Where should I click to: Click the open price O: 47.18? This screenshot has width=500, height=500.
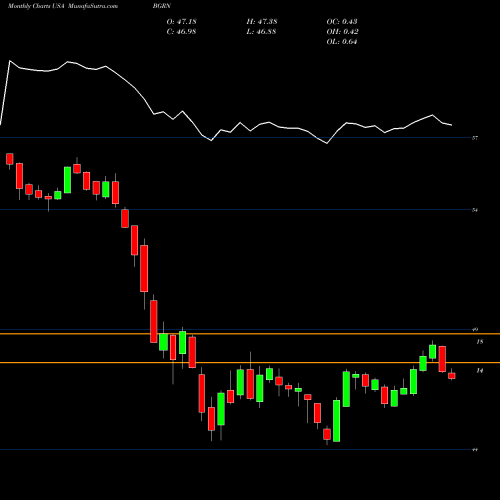[181, 22]
